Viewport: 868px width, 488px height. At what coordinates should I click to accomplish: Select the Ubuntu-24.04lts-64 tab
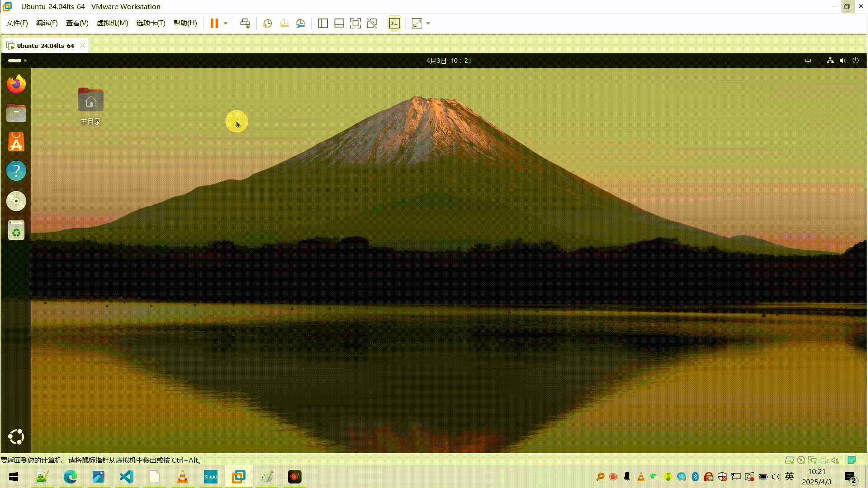pyautogui.click(x=45, y=46)
